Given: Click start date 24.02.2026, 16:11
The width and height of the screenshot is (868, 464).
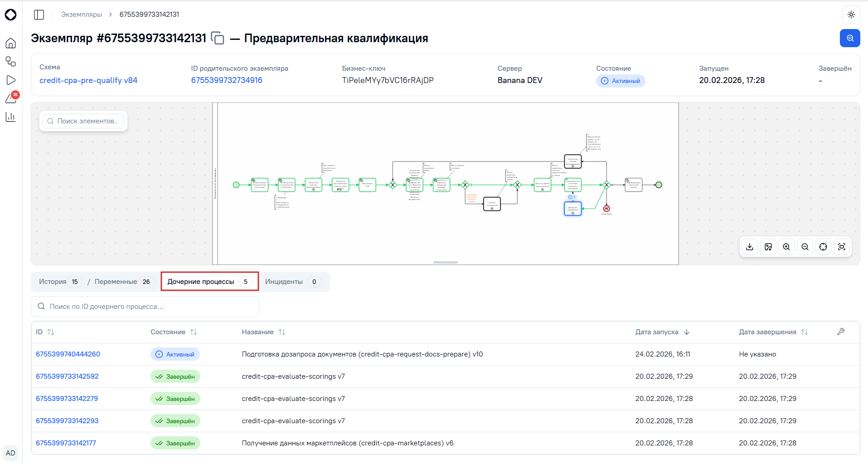Looking at the screenshot, I should tap(663, 354).
